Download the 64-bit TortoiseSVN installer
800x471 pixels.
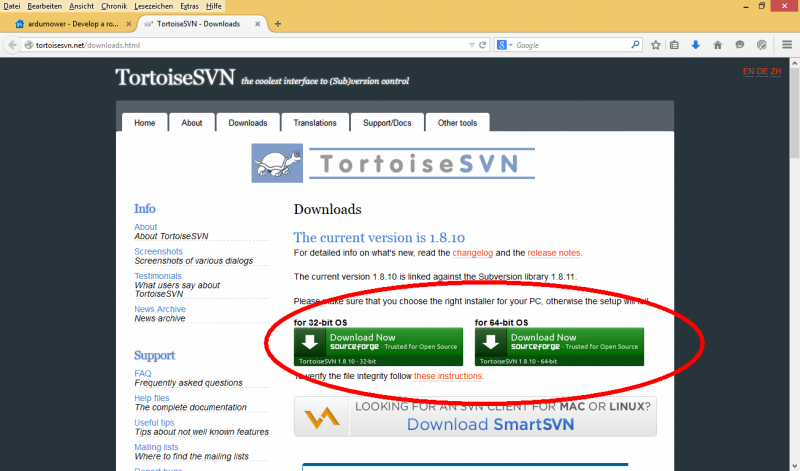[559, 347]
